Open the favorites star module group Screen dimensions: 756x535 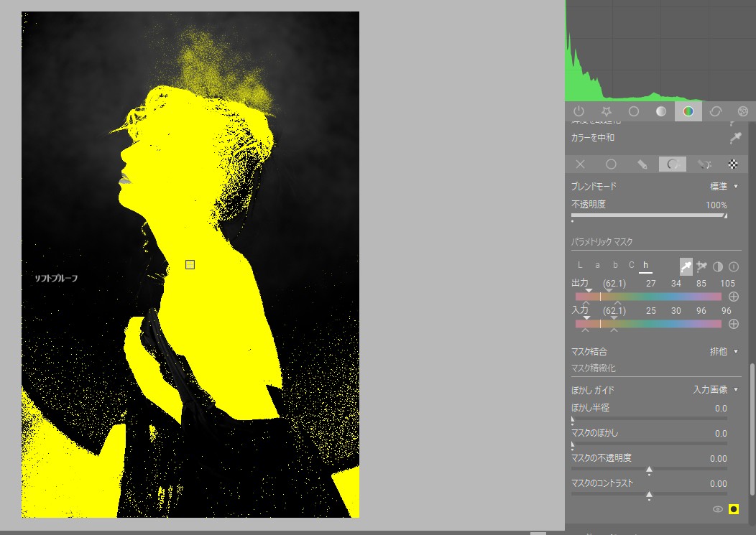pos(607,111)
